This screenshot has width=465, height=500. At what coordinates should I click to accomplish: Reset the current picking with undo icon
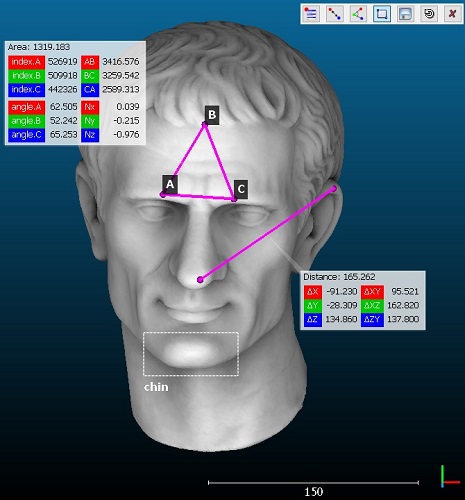coord(429,14)
